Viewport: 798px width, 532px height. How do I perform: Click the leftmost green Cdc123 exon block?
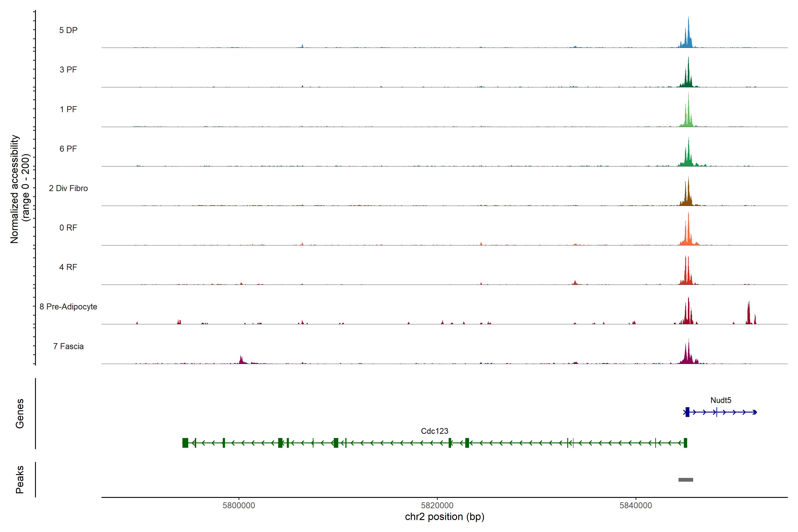[185, 443]
